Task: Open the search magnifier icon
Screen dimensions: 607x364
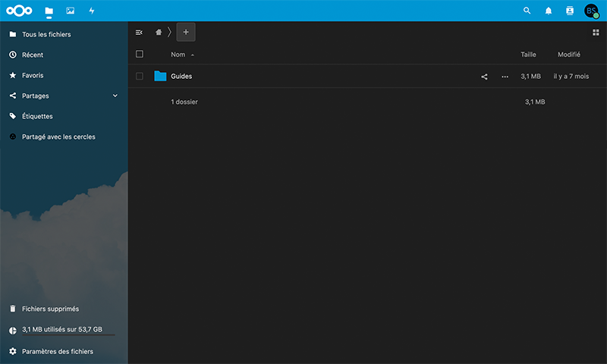Action: pos(527,11)
